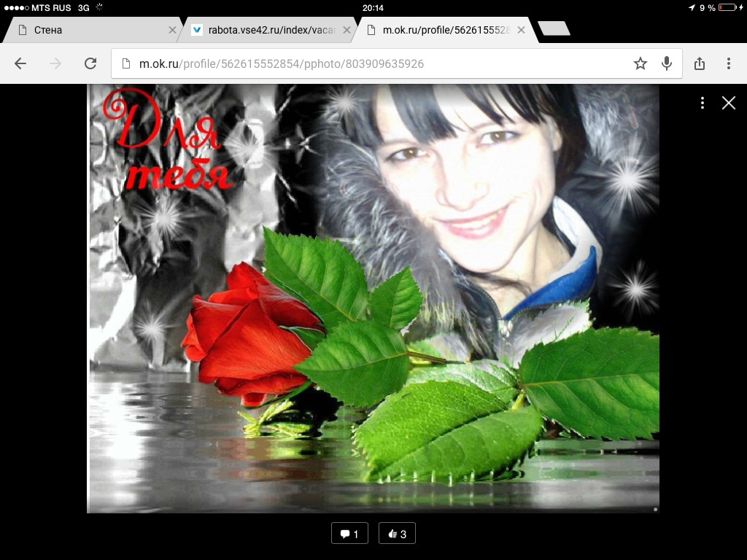Switch to the rabota.vse42.ru tab
Viewport: 747px width, 560px height.
(262, 30)
